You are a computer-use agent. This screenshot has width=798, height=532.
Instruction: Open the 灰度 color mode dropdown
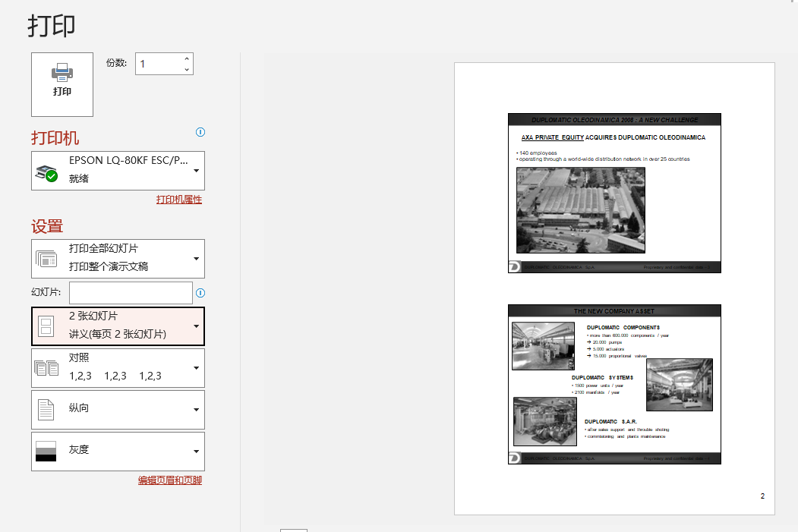pyautogui.click(x=118, y=452)
